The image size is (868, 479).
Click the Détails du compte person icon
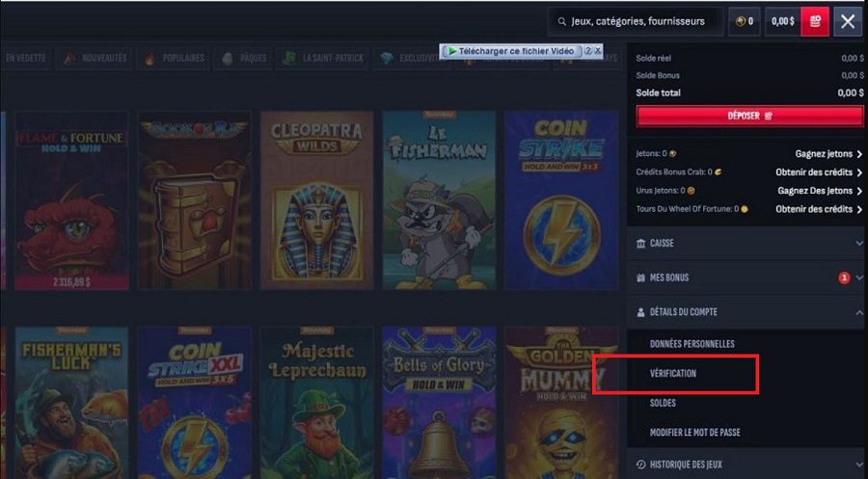640,312
